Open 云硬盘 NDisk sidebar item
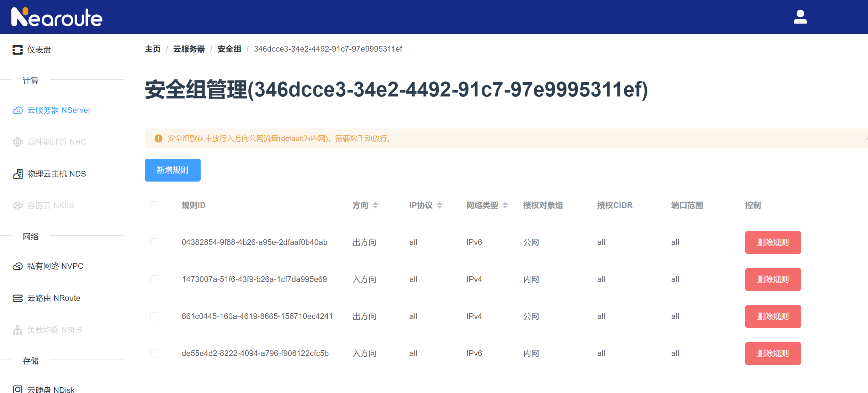Image resolution: width=868 pixels, height=393 pixels. point(51,389)
